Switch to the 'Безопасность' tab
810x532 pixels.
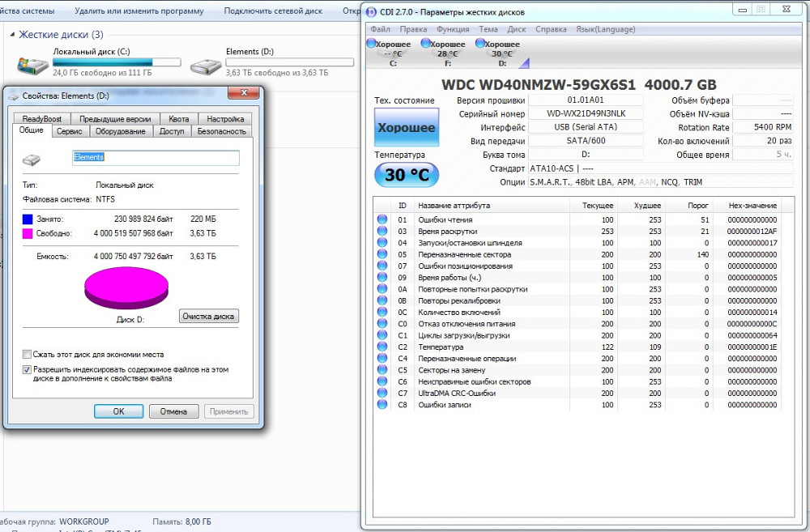point(221,131)
